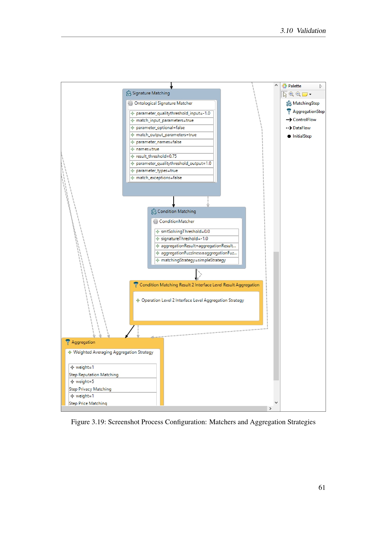The width and height of the screenshot is (392, 554).
Task: Click the vertical scrollbar down arrow
Action: pos(276,402)
